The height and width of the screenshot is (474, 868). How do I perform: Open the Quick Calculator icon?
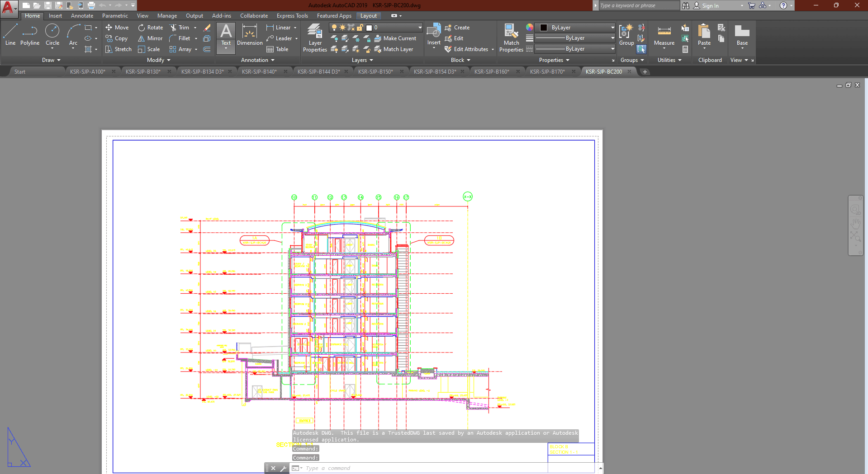click(685, 49)
